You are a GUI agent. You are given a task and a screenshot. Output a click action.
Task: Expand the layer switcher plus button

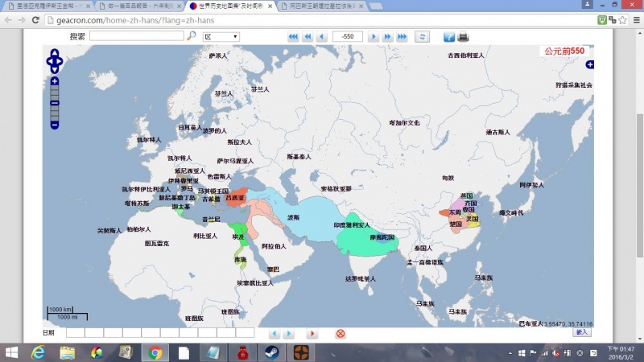[x=589, y=64]
